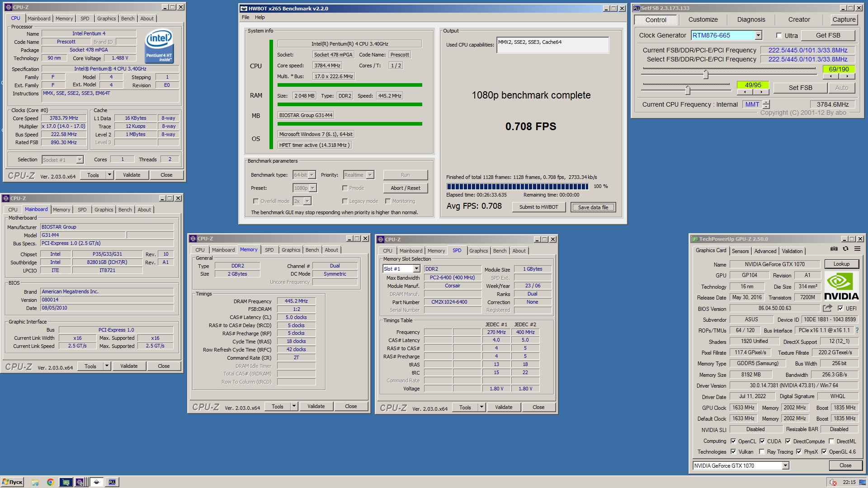The width and height of the screenshot is (868, 488).
Task: Click Lookup button in GPU-Z
Action: [x=841, y=264]
